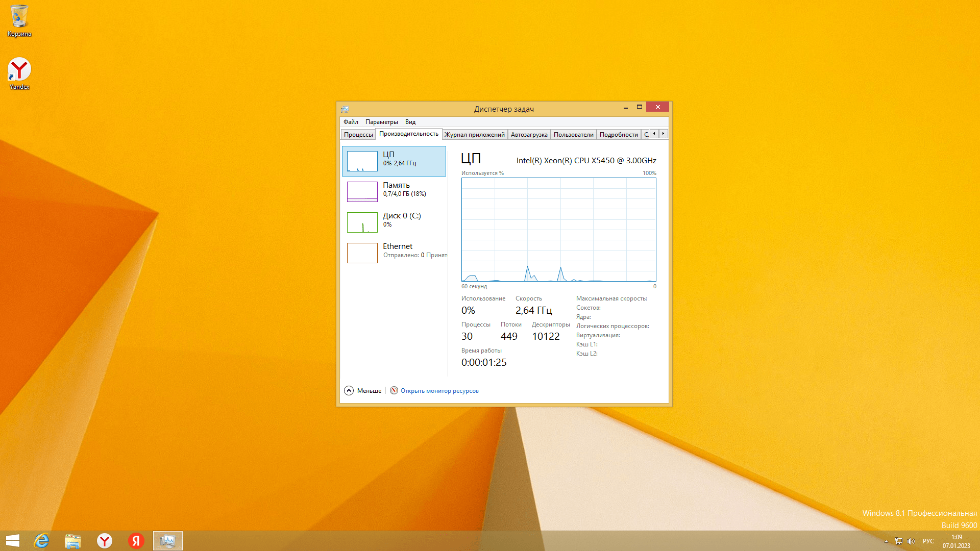Click the resource monitor gauge icon

pyautogui.click(x=394, y=391)
